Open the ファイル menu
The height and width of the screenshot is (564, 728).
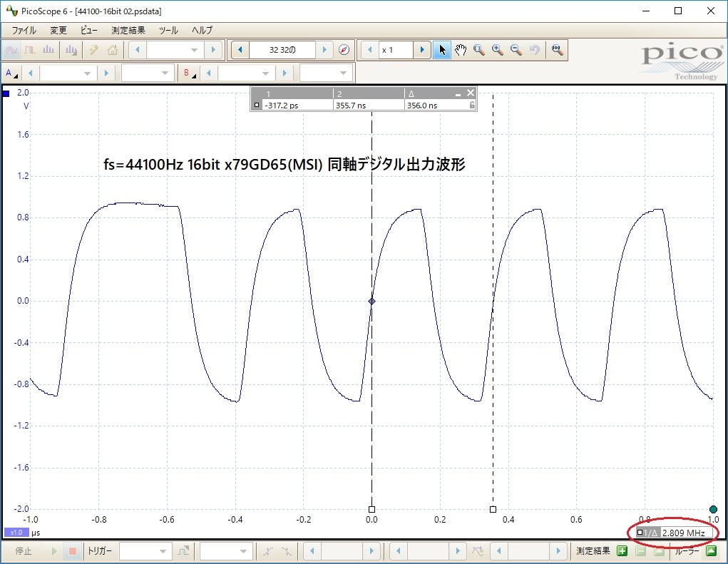24,30
